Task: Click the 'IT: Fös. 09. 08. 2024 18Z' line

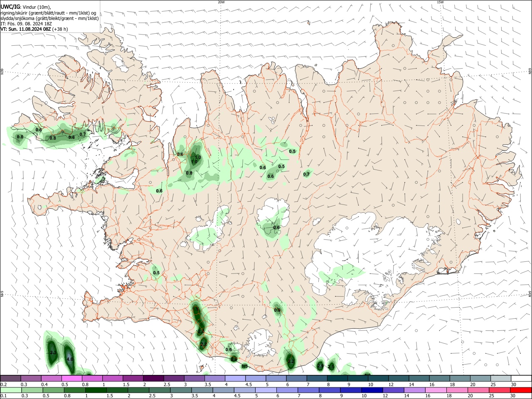Action: point(26,24)
